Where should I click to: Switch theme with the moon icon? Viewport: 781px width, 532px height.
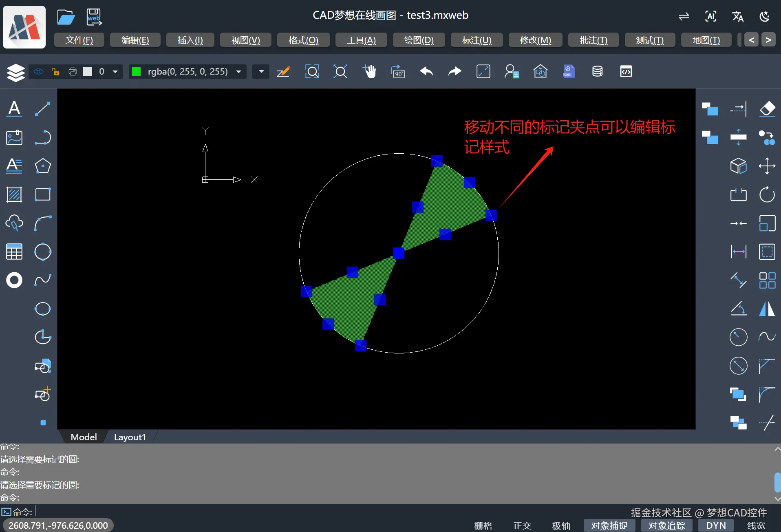pos(765,16)
